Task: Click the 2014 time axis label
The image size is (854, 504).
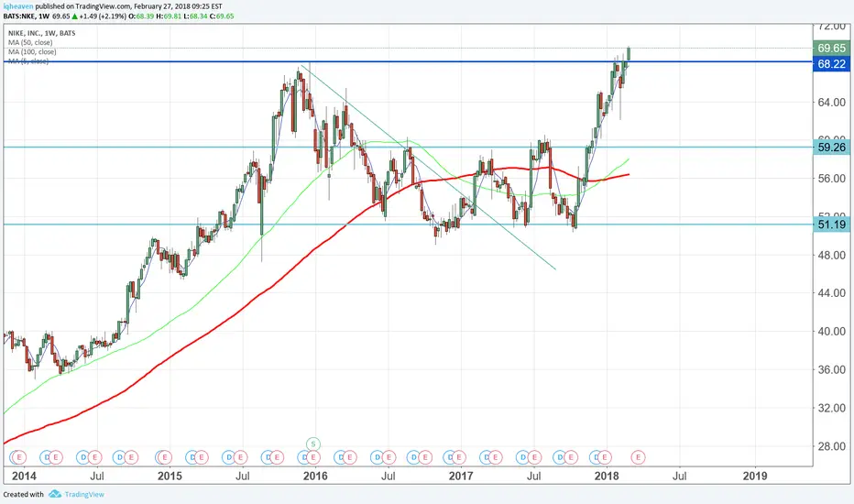Action: (24, 477)
